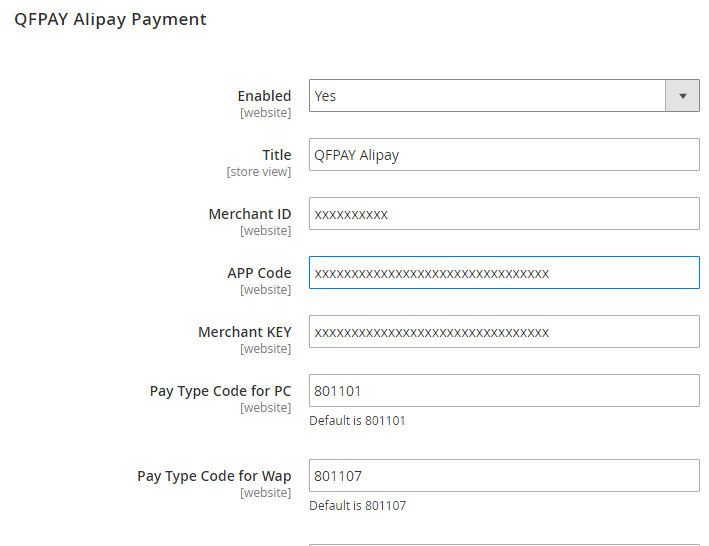Click the Title field containing QFPAY Alipay
The image size is (709, 546).
[503, 155]
